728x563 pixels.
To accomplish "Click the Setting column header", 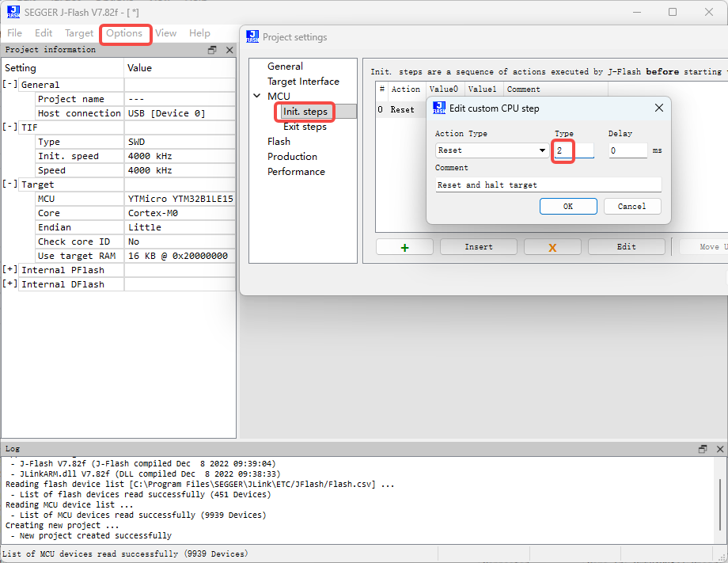I will (x=63, y=68).
